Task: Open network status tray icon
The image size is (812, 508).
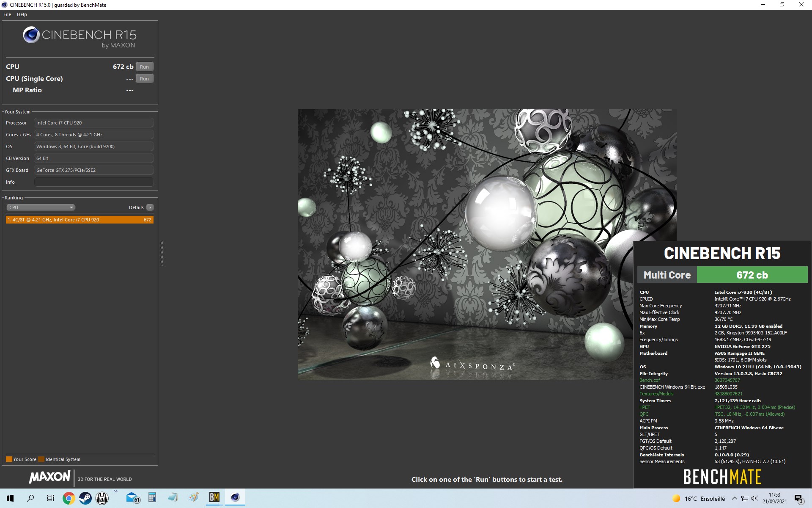Action: pos(745,499)
